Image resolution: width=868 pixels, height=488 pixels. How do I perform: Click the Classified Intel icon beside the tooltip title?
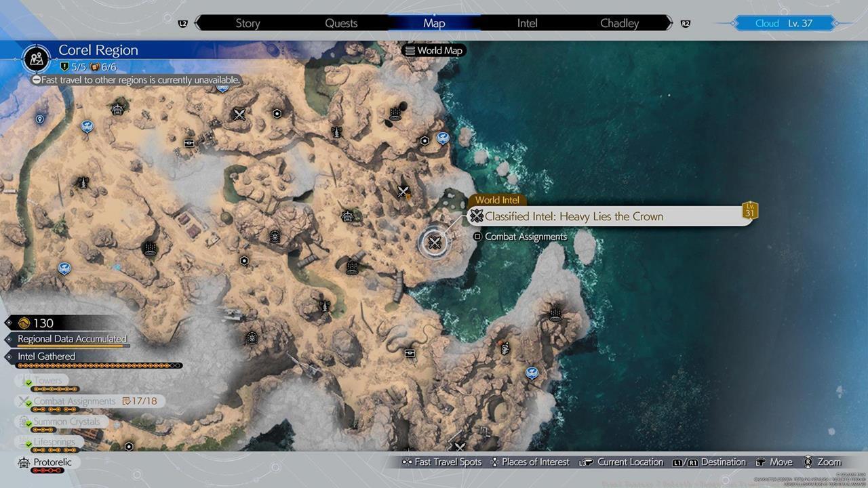point(477,216)
